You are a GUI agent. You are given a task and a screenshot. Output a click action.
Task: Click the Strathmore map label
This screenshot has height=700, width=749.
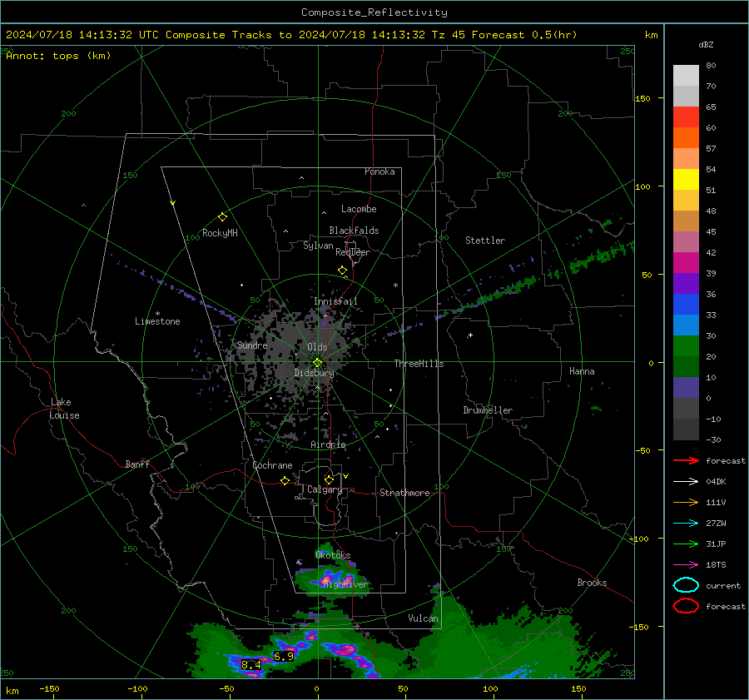pos(404,493)
